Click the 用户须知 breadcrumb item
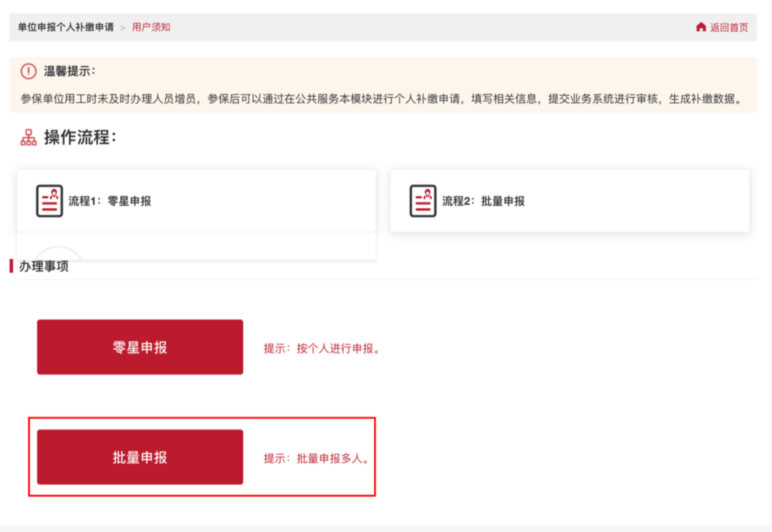Image resolution: width=772 pixels, height=532 pixels. coord(151,27)
